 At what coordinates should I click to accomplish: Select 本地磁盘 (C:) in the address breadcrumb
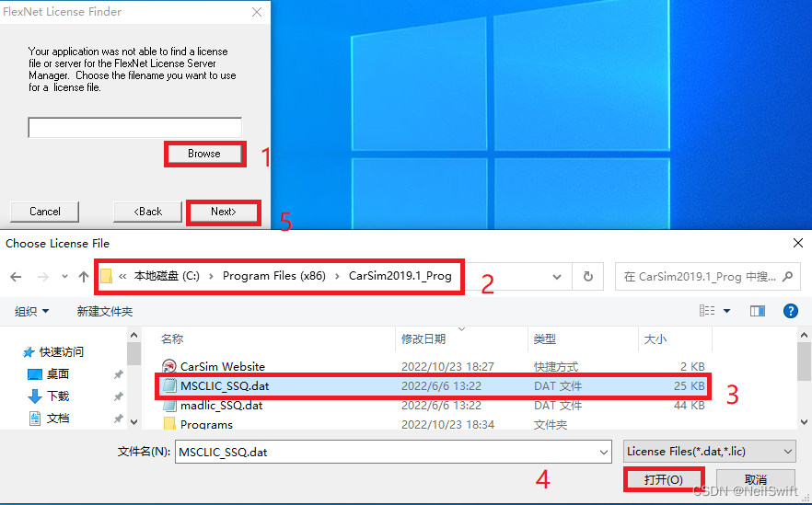[x=167, y=276]
